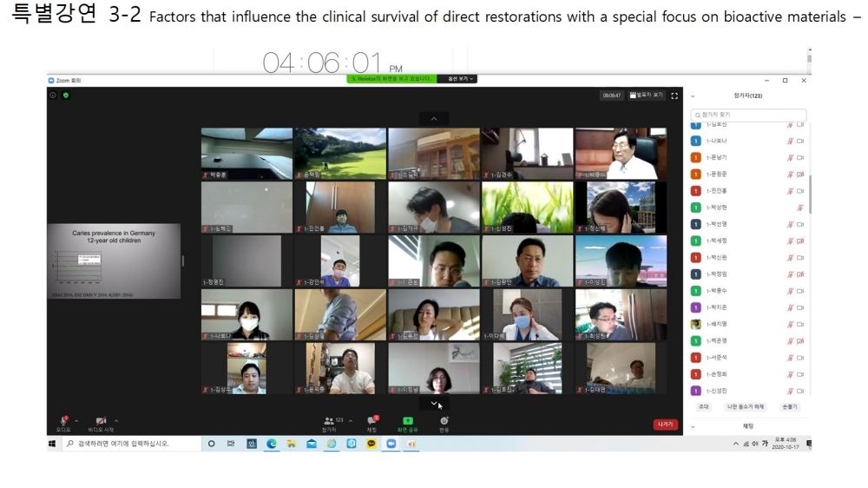
Task: Show next page of video gallery
Action: coord(434,402)
